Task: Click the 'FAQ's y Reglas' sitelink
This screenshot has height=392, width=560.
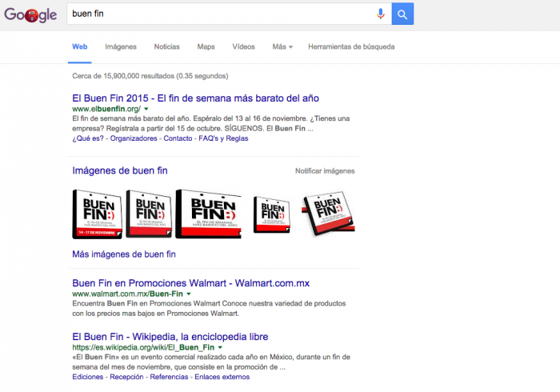Action: click(x=223, y=138)
